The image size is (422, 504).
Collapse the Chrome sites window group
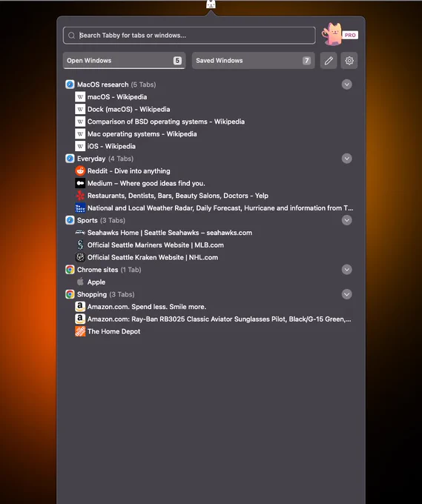coord(347,270)
